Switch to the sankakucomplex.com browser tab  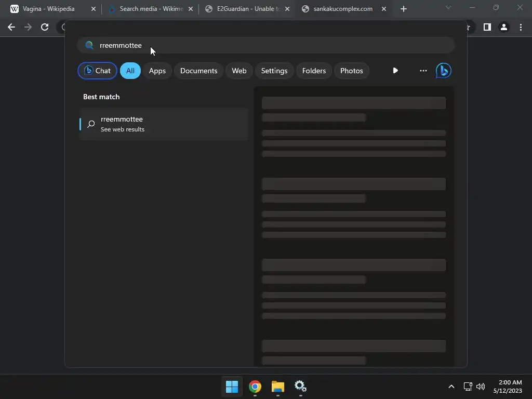(343, 9)
